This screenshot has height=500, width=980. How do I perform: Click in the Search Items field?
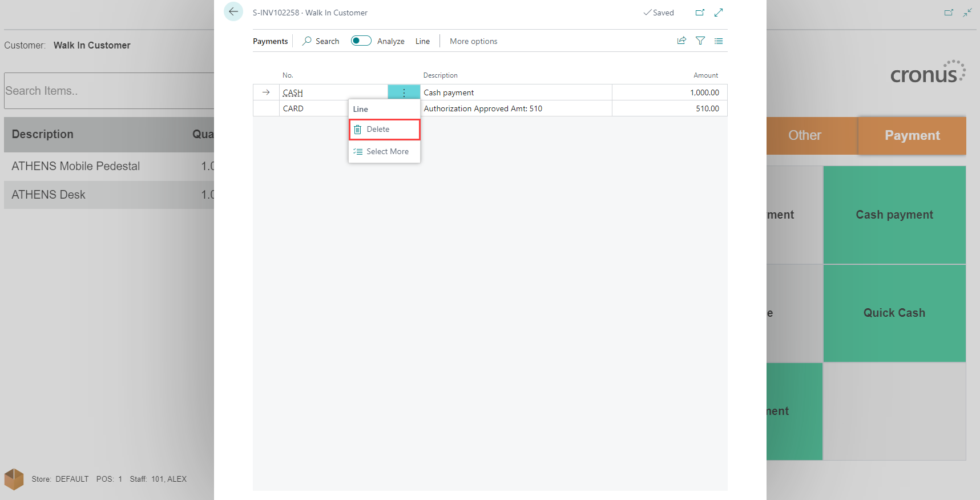point(108,91)
